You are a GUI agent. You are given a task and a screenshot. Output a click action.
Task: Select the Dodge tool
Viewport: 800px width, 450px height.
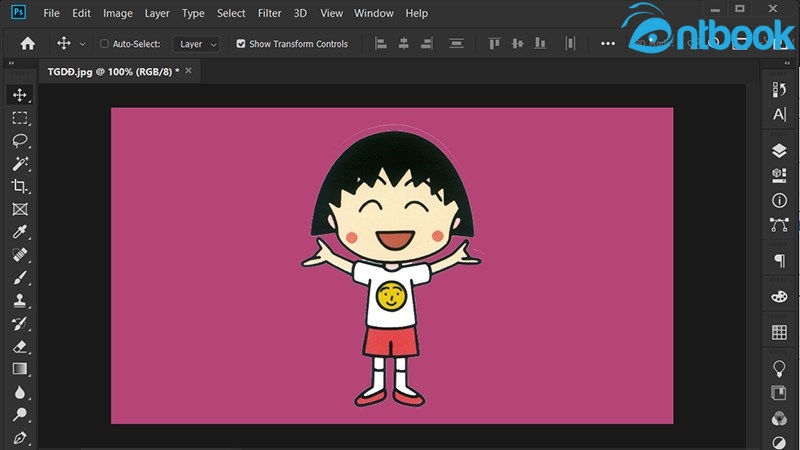(x=20, y=414)
